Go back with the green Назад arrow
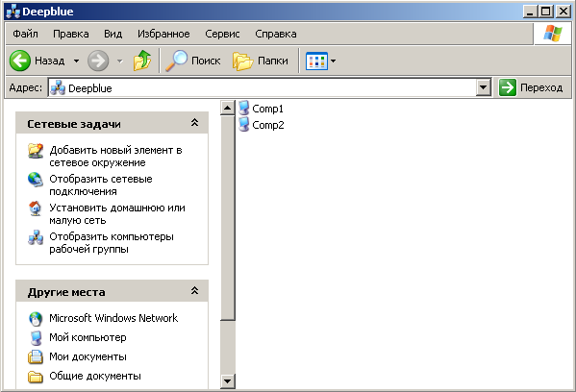Screen dimensions: 576x392 click(x=20, y=61)
